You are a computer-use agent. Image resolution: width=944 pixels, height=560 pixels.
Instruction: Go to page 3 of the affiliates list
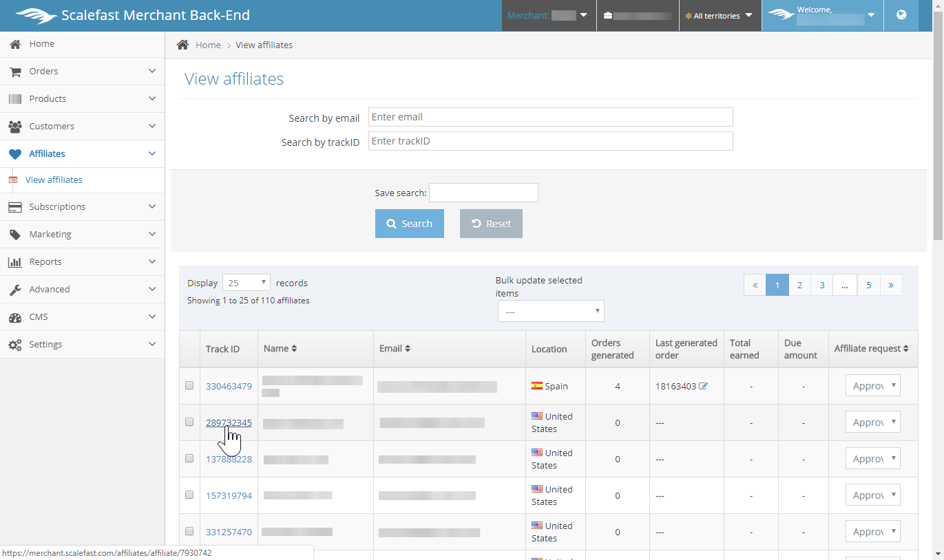tap(821, 285)
